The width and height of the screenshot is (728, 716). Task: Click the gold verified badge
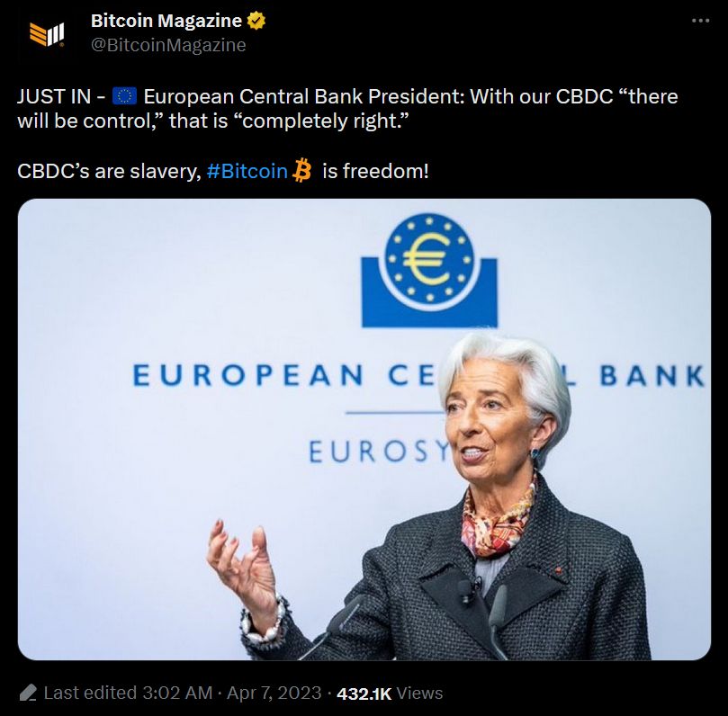[x=256, y=21]
